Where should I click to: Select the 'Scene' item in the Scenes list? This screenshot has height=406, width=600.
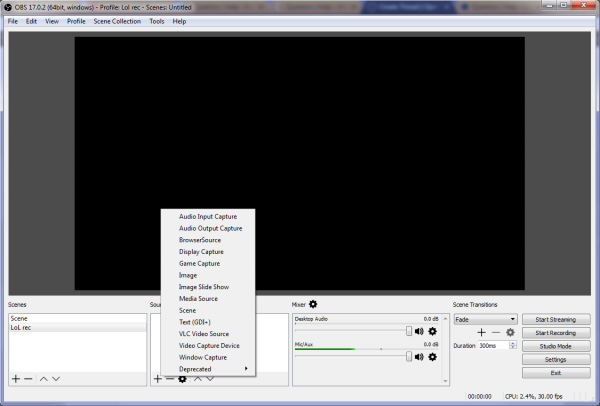pos(77,318)
